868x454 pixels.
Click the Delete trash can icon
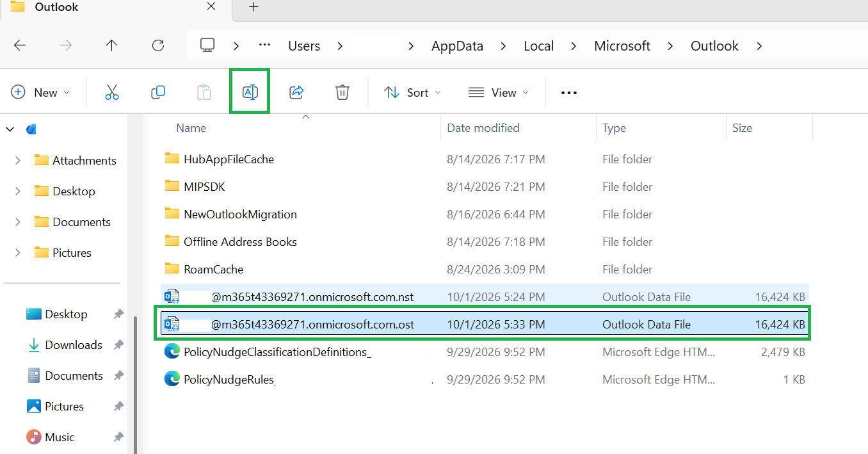coord(342,93)
